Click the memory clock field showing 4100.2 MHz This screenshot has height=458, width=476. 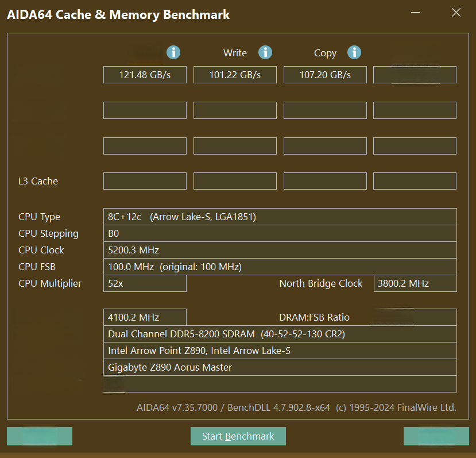tap(145, 317)
